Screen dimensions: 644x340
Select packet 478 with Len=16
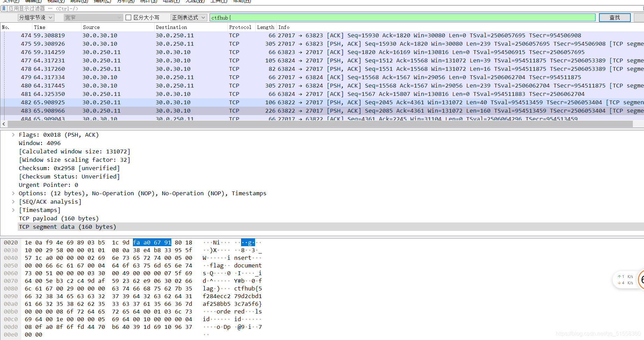[322, 69]
